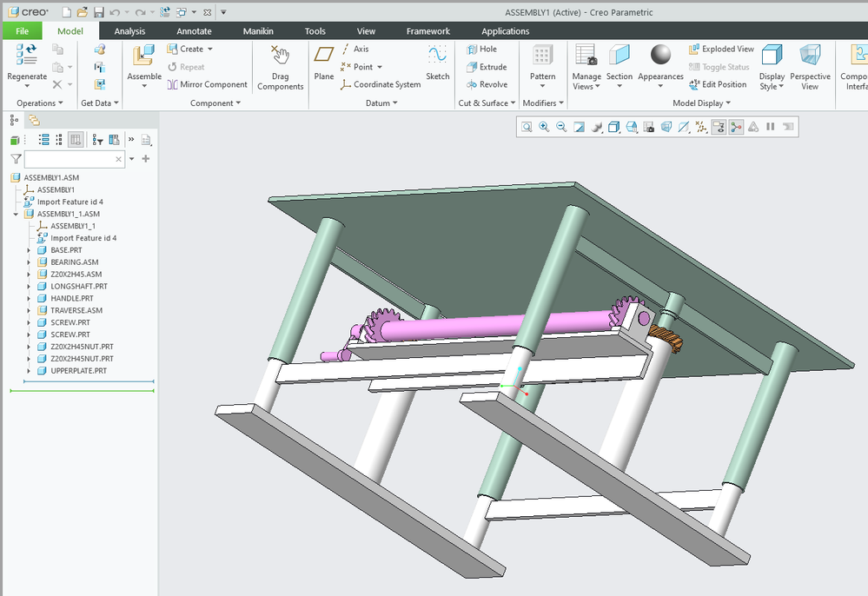
Task: Click the Mirror Component button
Action: [207, 84]
